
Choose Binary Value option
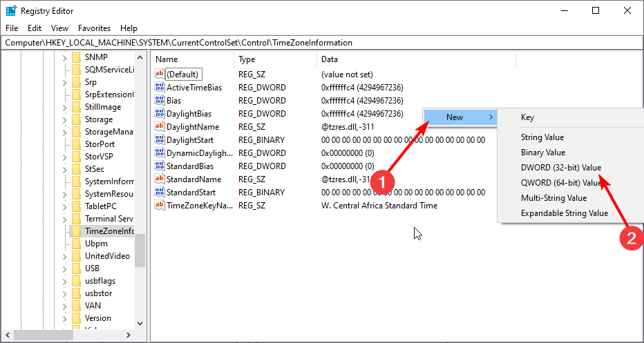coord(543,153)
